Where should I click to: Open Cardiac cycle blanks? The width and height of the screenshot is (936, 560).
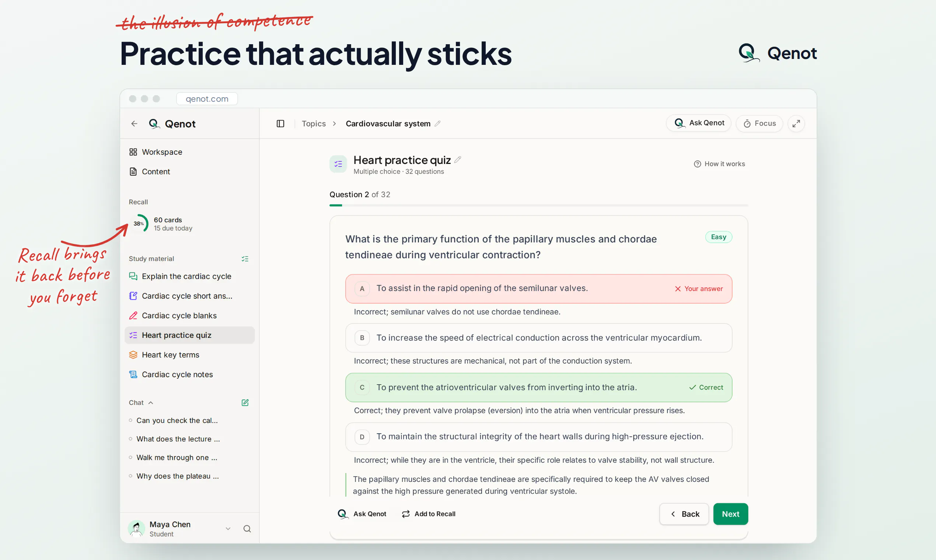click(189, 315)
